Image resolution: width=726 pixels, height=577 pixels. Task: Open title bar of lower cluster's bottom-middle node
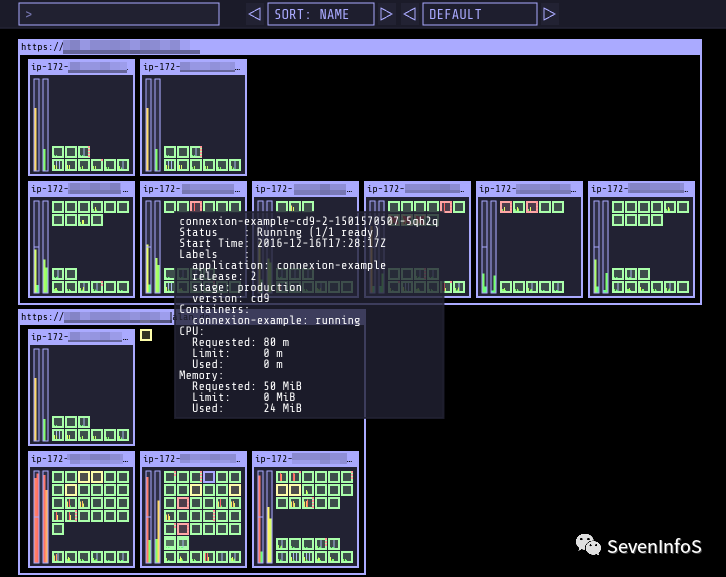coord(193,458)
